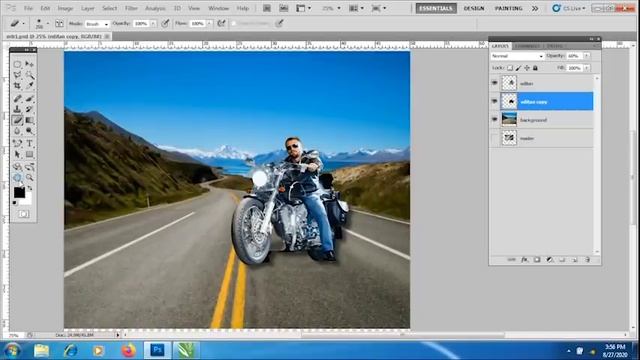
Task: Hide the top 'wilber' layer eye
Action: click(x=495, y=83)
